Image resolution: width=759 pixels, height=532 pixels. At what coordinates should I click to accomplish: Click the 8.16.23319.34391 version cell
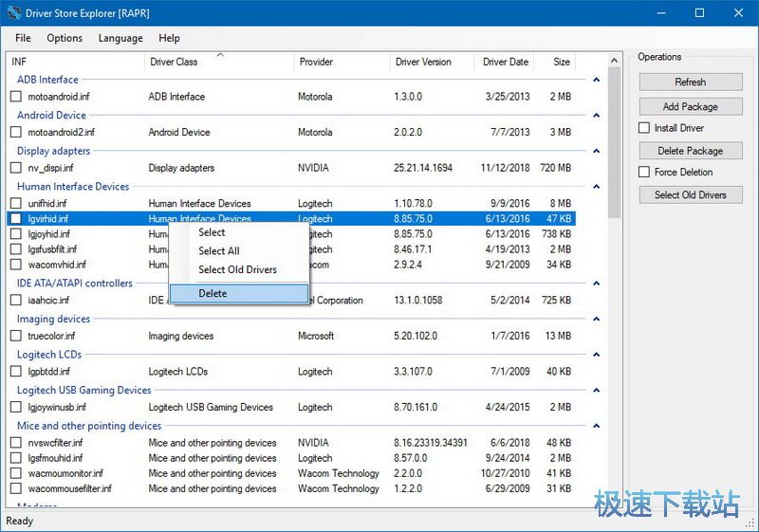[x=431, y=443]
